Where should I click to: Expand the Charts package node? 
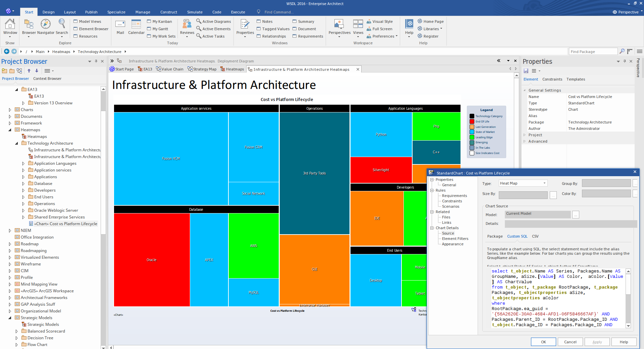point(10,110)
